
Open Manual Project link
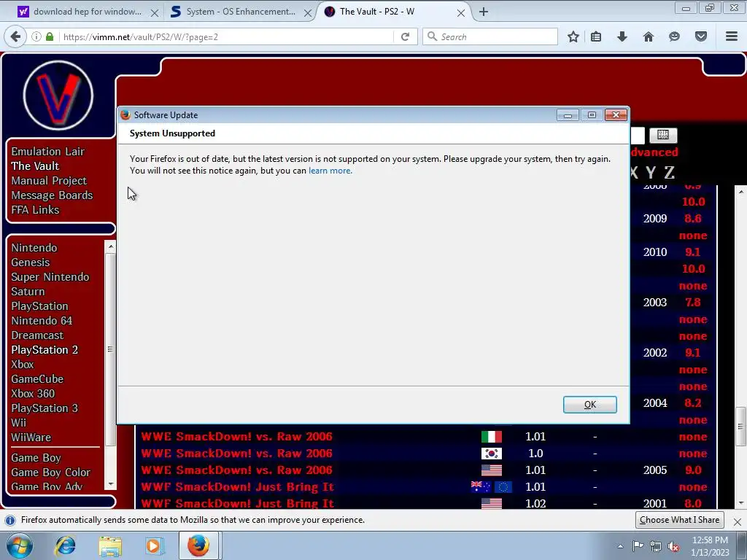tap(49, 181)
